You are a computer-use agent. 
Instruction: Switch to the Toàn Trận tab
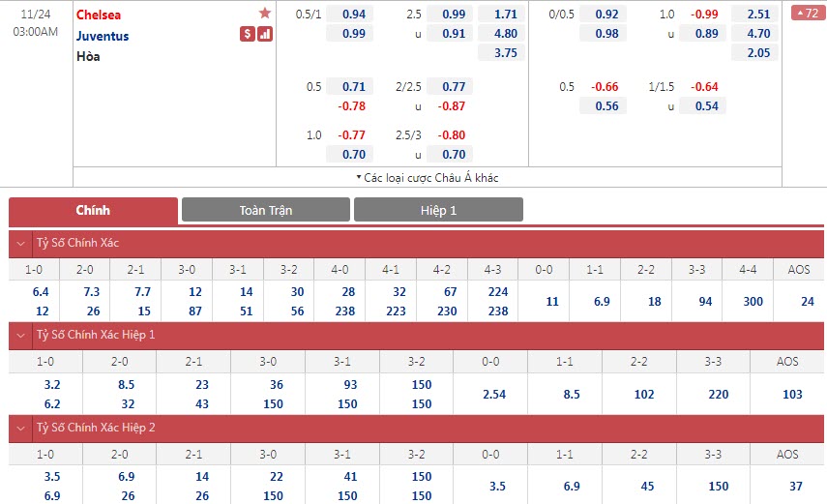coord(266,210)
